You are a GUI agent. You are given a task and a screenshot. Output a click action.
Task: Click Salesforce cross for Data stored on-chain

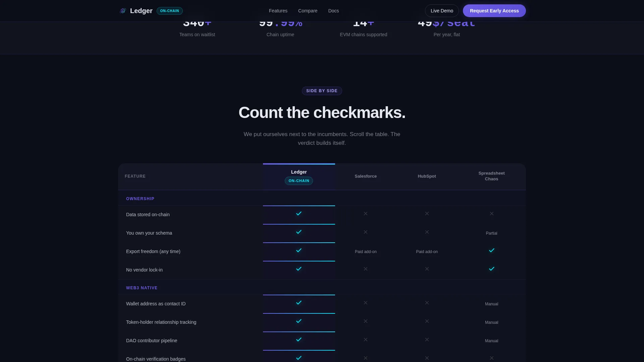(366, 214)
